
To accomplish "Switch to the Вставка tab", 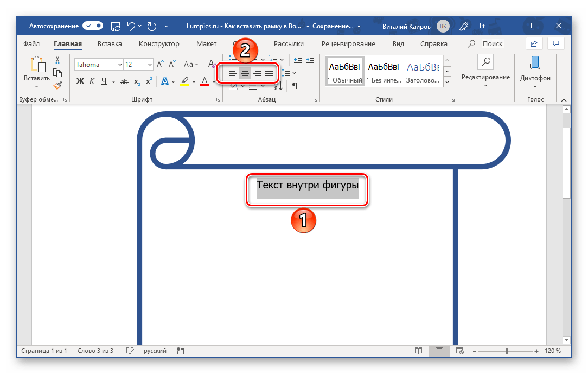I will coord(110,43).
